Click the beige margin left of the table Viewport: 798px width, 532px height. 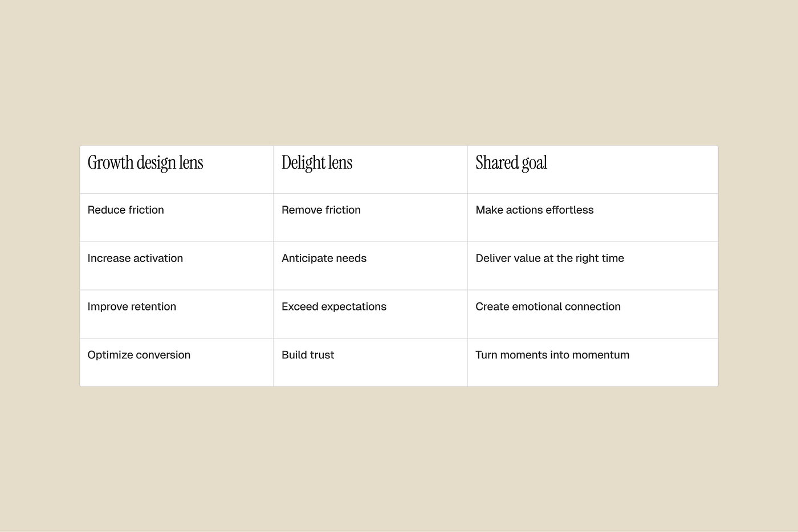pos(40,266)
